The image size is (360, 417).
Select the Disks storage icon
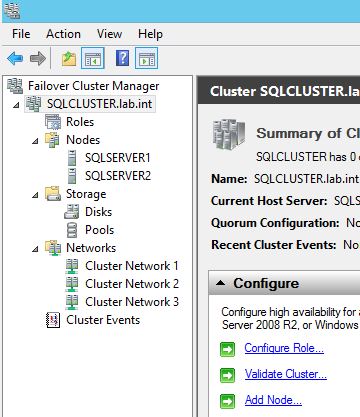72,212
